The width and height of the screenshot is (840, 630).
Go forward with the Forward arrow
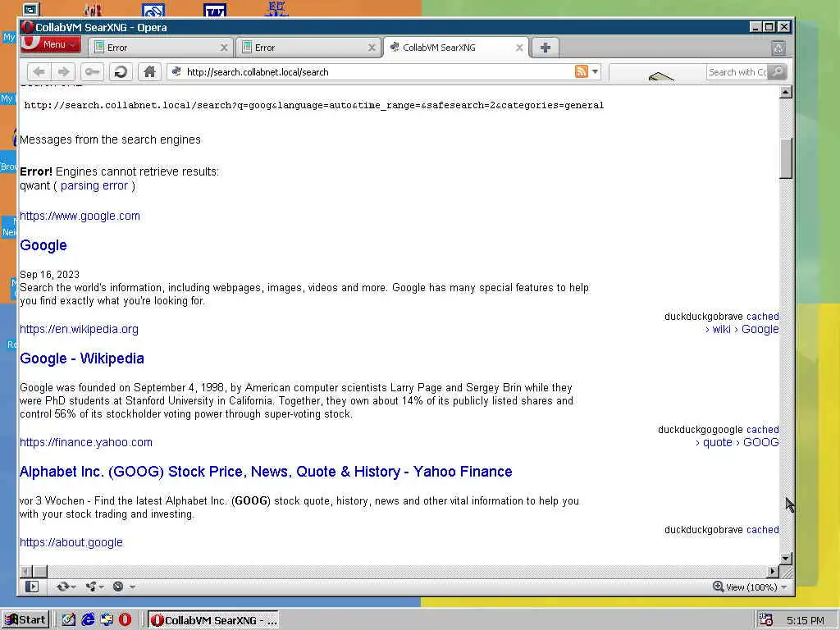click(x=63, y=72)
